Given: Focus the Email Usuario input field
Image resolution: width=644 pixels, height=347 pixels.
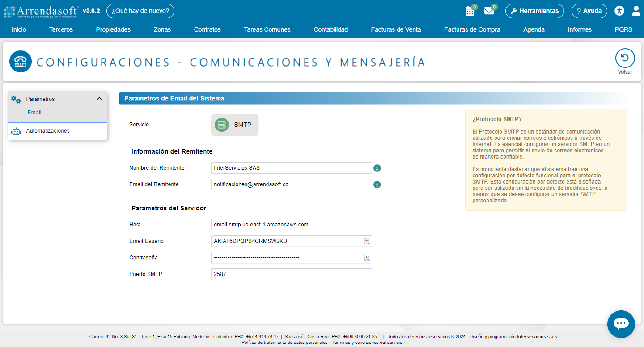Looking at the screenshot, I should coord(291,241).
